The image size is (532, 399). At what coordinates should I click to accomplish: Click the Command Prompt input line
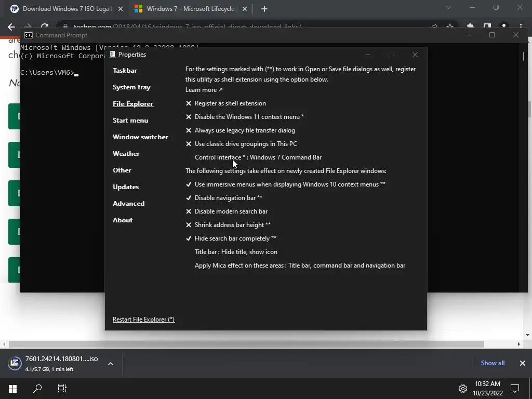click(x=49, y=73)
